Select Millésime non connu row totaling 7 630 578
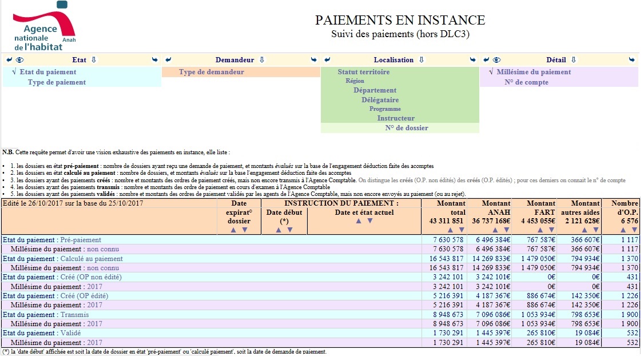 point(320,249)
